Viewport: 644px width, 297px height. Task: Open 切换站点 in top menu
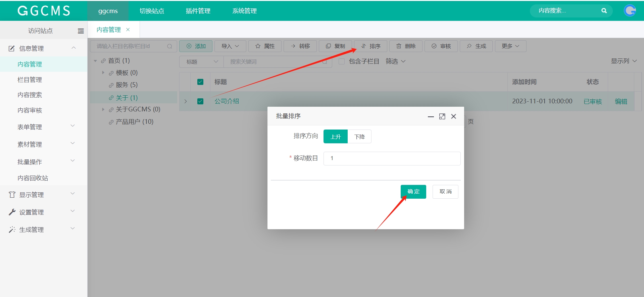152,11
